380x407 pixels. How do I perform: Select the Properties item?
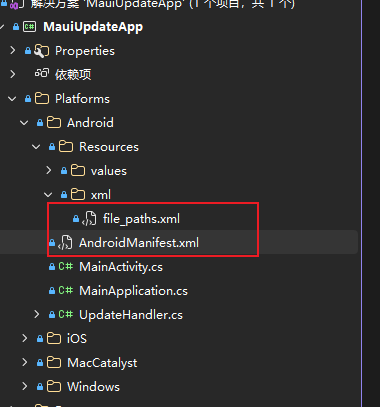[x=85, y=51]
